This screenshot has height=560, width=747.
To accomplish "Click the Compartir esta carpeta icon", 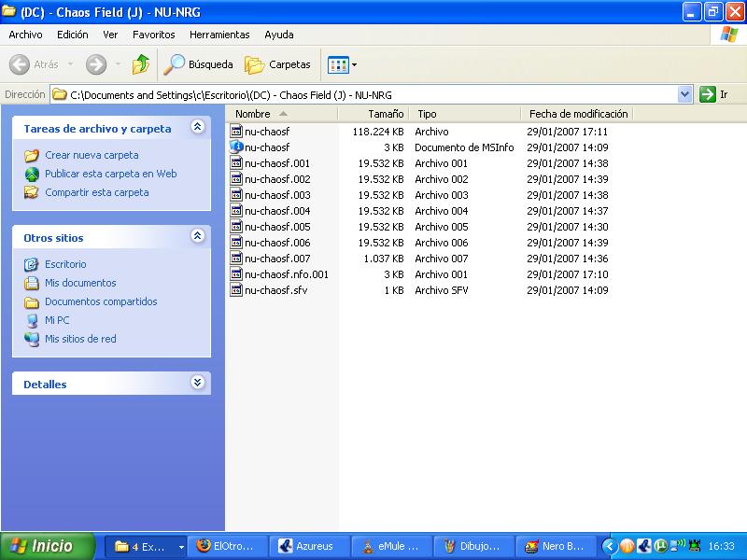I will [x=32, y=192].
